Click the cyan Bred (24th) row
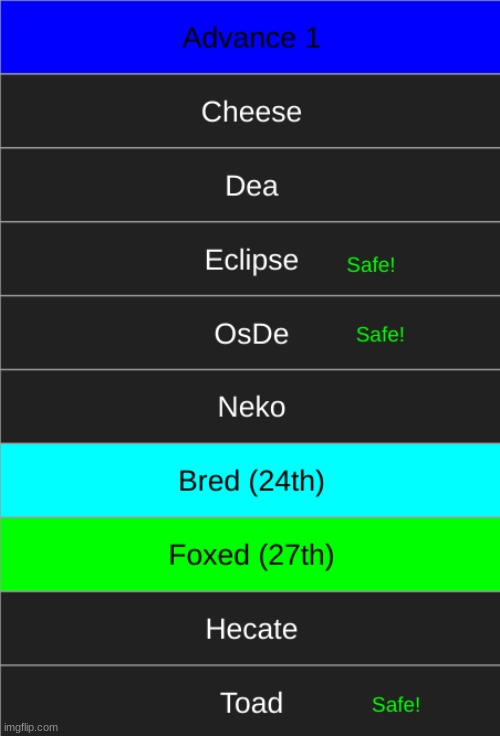Viewport: 500px width, 736px height. pyautogui.click(x=250, y=481)
